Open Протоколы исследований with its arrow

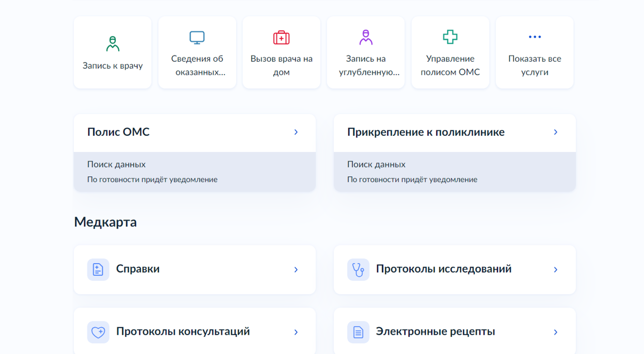tap(556, 270)
